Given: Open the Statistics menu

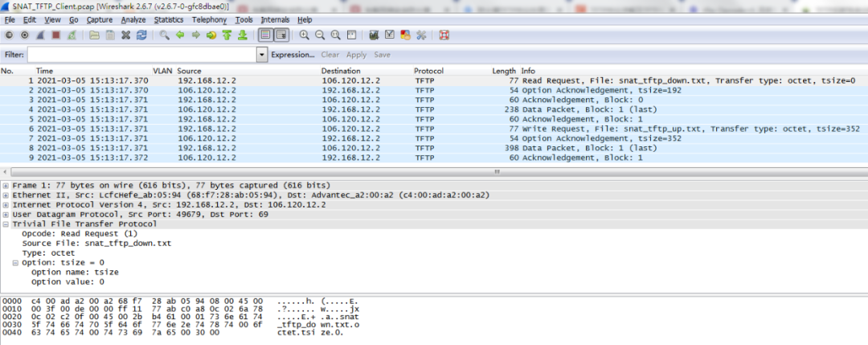Looking at the screenshot, I should pos(169,20).
